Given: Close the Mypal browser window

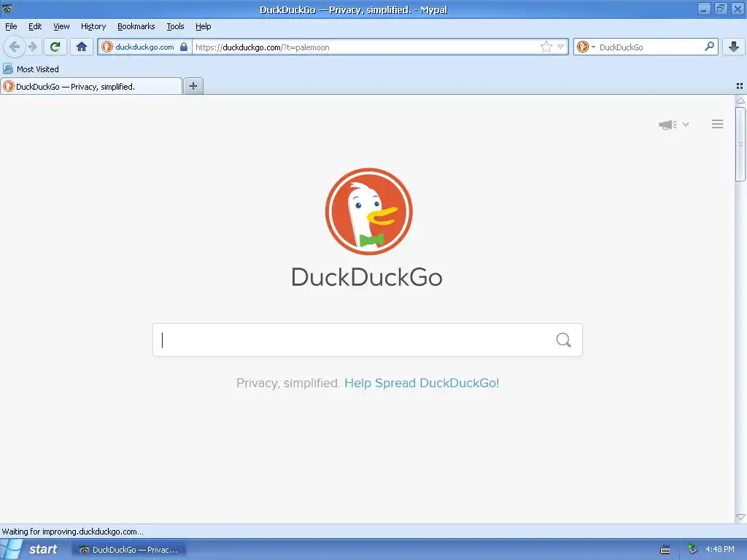Looking at the screenshot, I should coord(738,9).
